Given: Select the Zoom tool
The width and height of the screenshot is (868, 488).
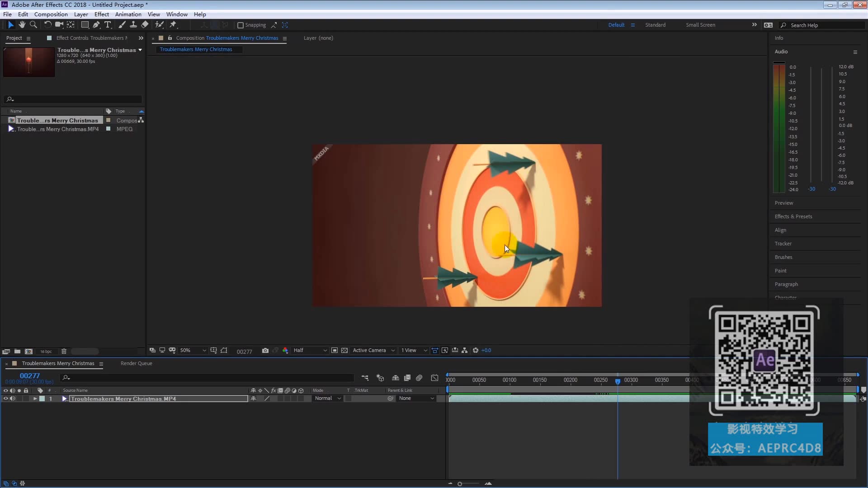Looking at the screenshot, I should 33,25.
